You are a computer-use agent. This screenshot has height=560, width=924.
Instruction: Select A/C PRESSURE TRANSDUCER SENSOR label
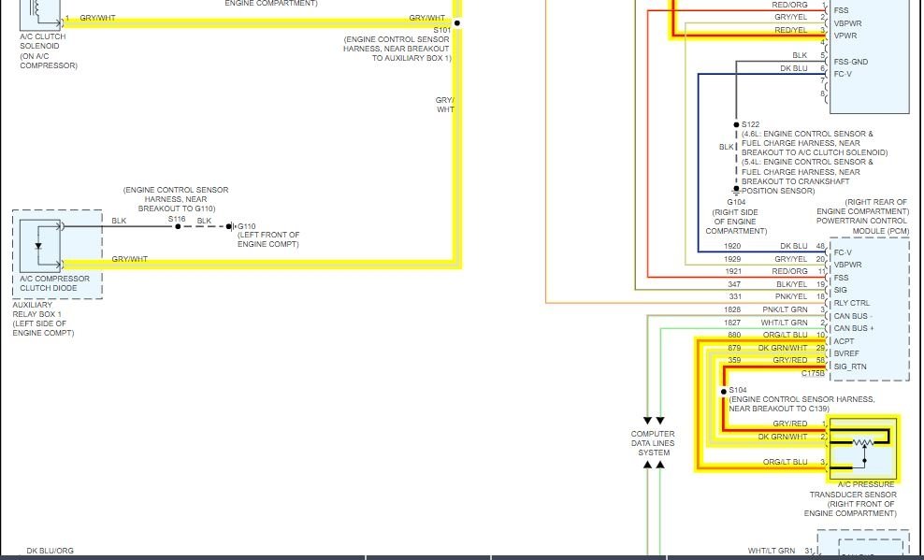pos(853,489)
